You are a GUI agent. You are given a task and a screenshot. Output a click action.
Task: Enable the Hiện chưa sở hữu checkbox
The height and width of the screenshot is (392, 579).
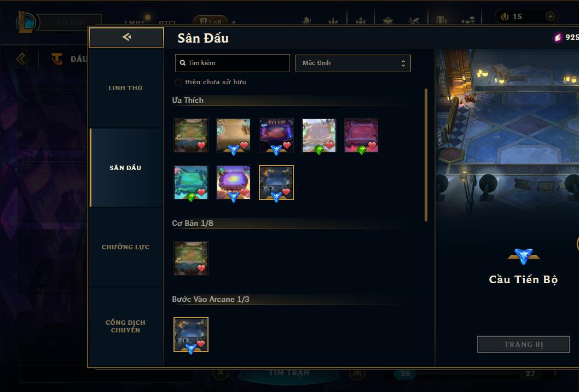(x=179, y=82)
